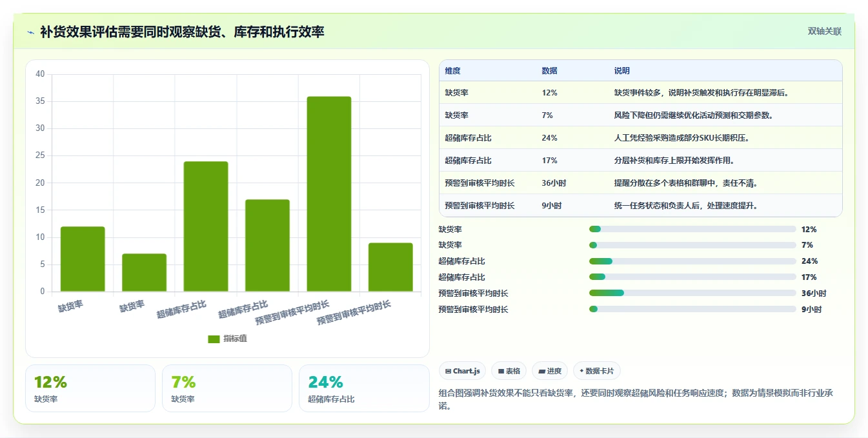The height and width of the screenshot is (438, 868).
Task: Toggle the 指标值 legend color box
Action: click(x=214, y=339)
